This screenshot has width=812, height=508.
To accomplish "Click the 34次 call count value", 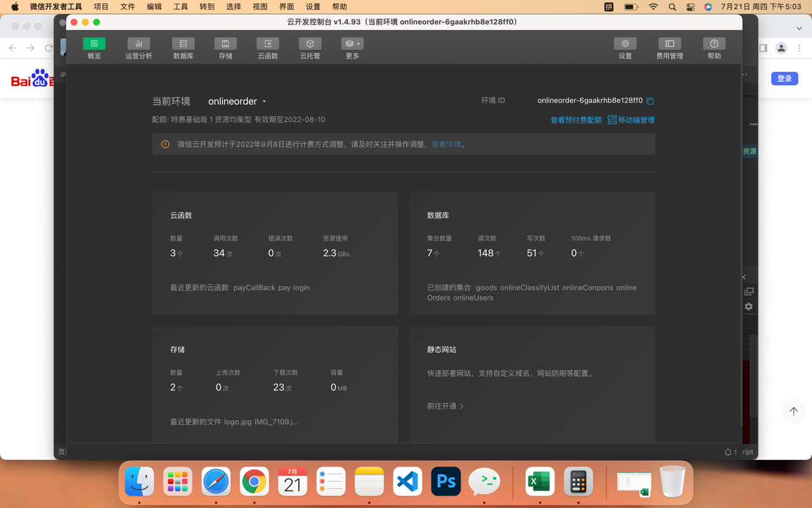I will tap(223, 253).
